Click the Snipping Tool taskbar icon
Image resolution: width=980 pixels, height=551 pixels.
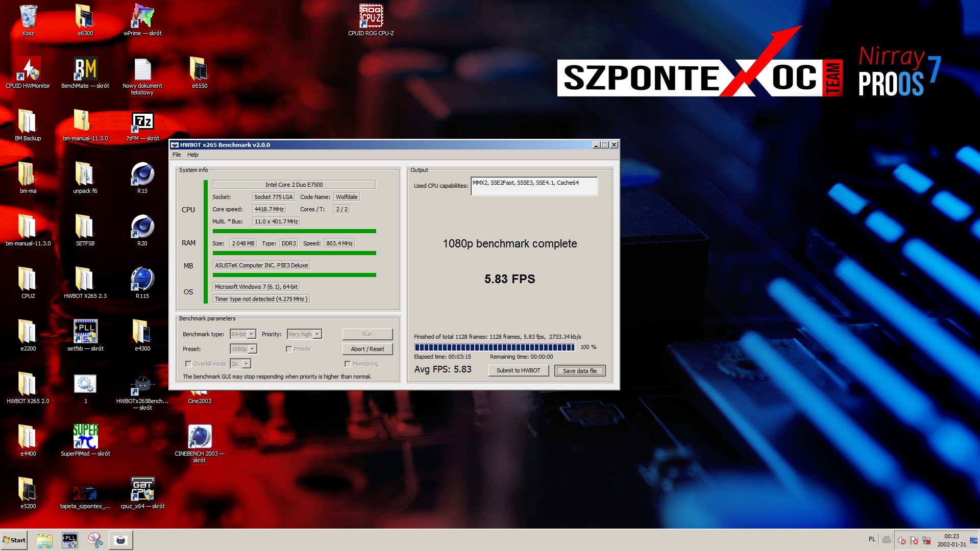pyautogui.click(x=95, y=540)
